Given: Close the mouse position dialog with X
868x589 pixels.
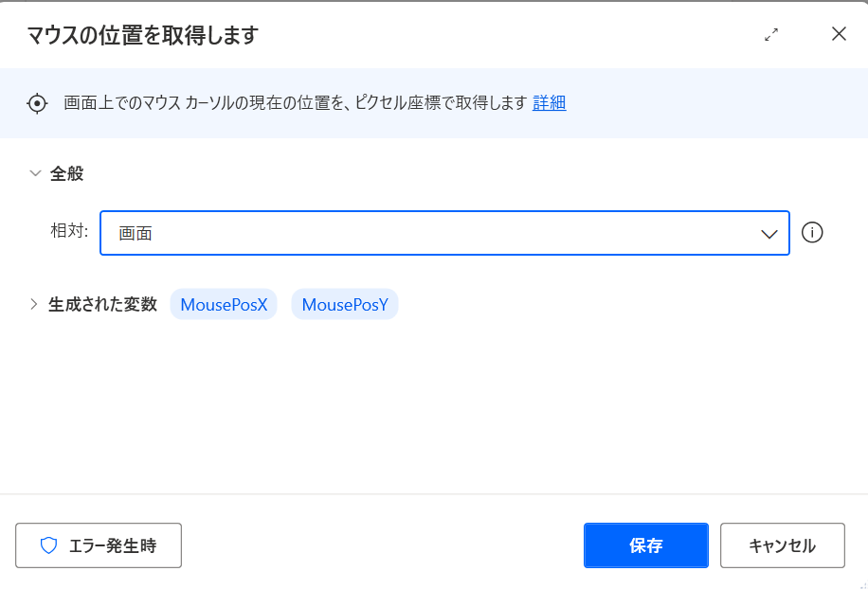Looking at the screenshot, I should click(839, 34).
